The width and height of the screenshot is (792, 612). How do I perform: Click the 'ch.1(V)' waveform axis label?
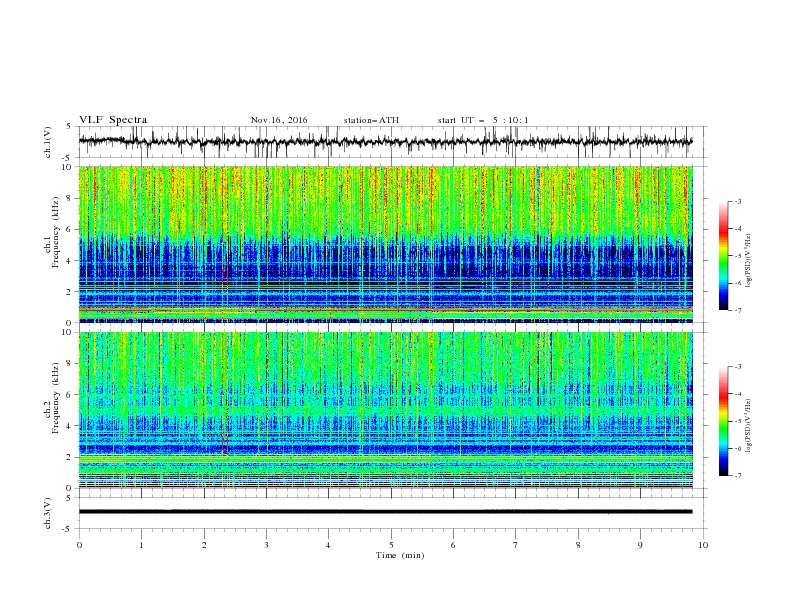point(48,142)
